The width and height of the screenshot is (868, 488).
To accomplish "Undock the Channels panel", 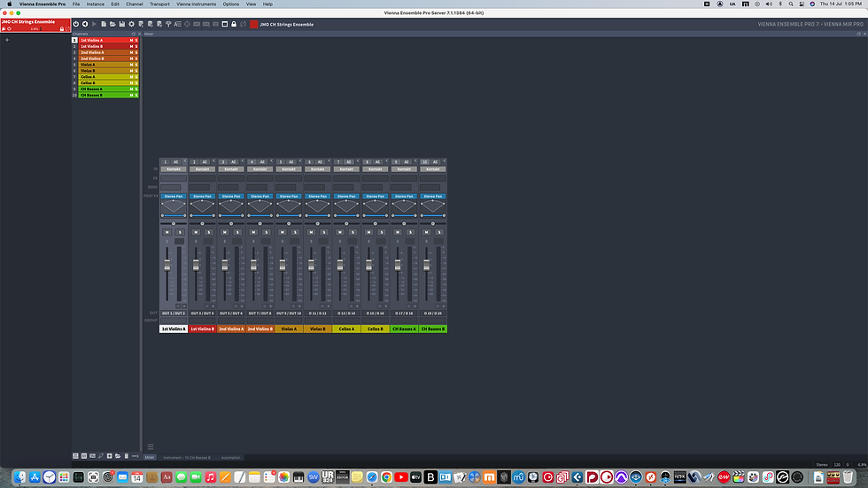I will pyautogui.click(x=134, y=34).
